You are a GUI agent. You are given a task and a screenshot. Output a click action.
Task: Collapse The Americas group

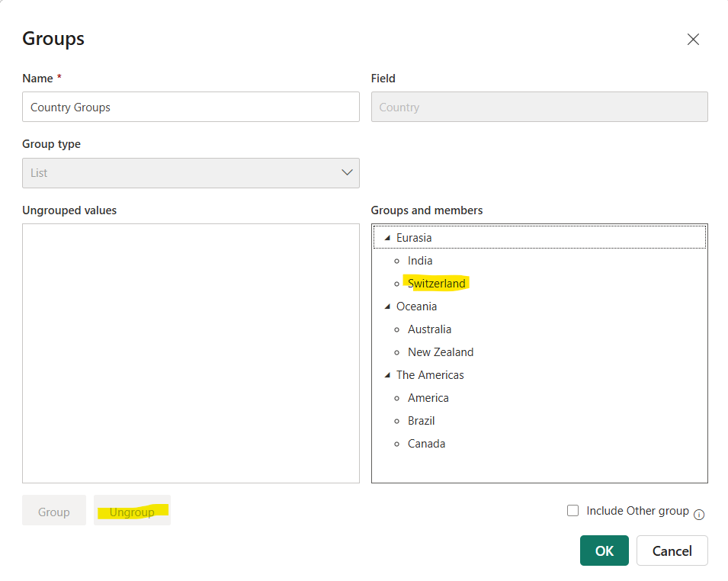386,374
